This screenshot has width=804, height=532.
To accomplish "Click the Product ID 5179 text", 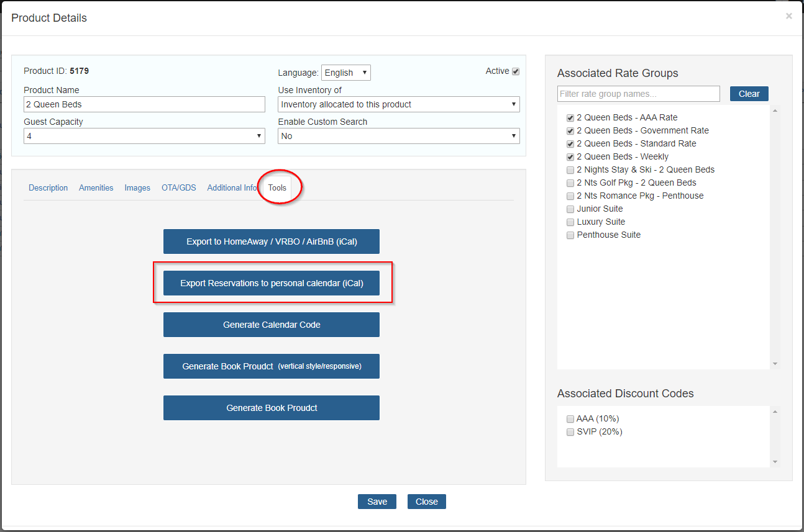I will pyautogui.click(x=56, y=71).
